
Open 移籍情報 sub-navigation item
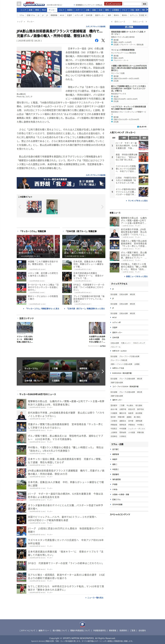tap(54, 15)
